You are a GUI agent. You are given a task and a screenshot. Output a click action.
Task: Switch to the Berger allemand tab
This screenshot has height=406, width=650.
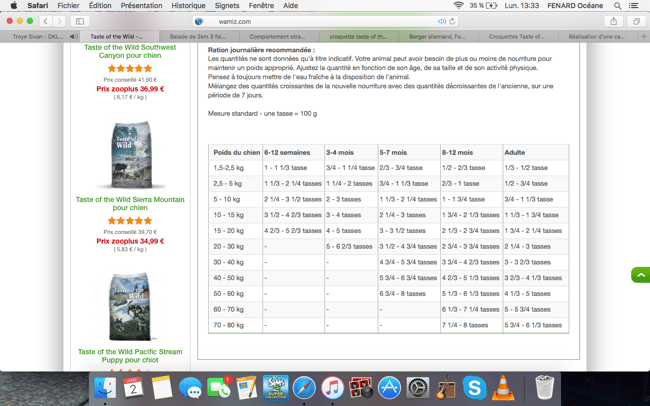[x=437, y=36]
